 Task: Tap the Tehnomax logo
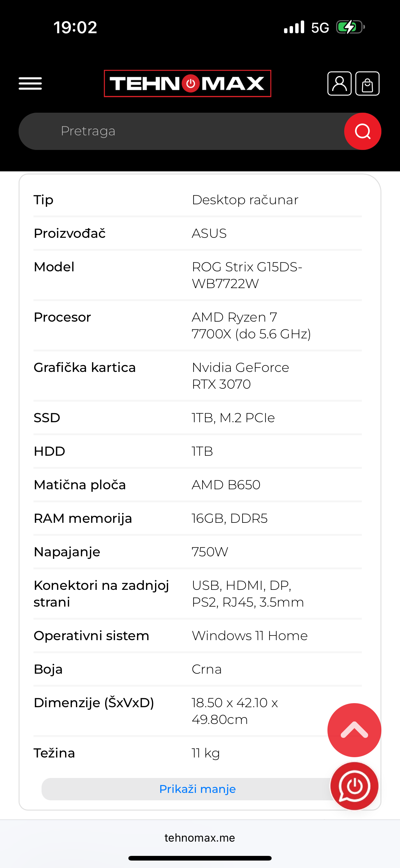pyautogui.click(x=188, y=84)
